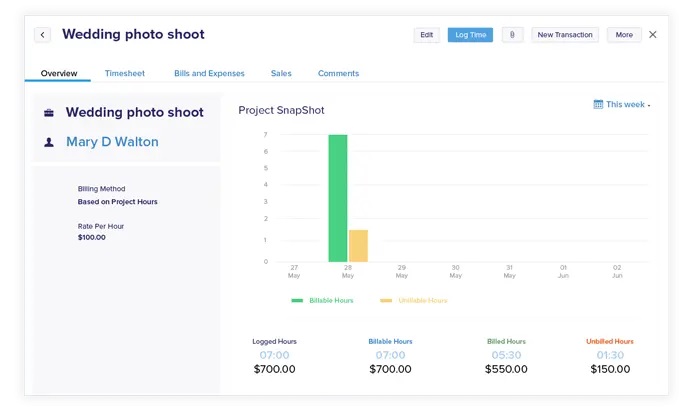Open customer Mary D Walton link
This screenshot has height=408, width=691.
pos(112,142)
